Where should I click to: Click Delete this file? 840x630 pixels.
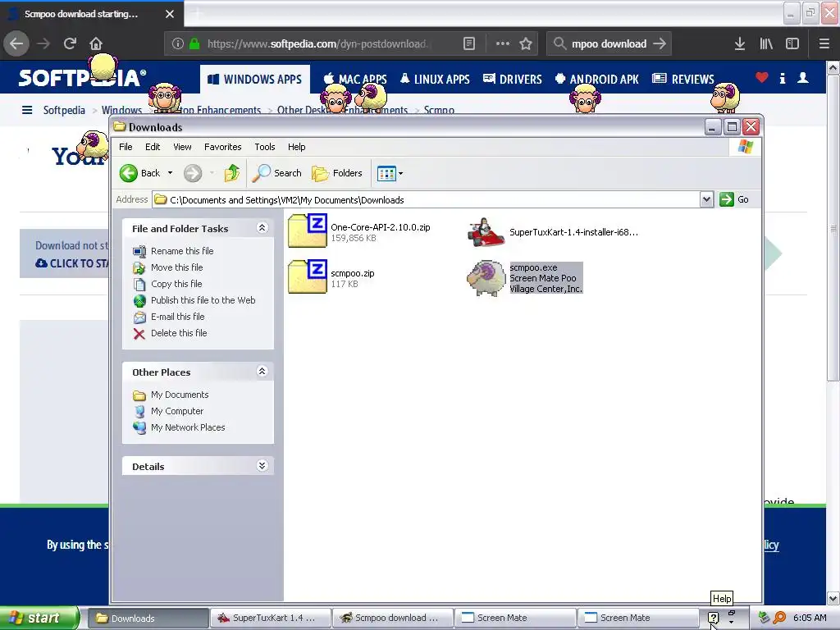(x=178, y=333)
